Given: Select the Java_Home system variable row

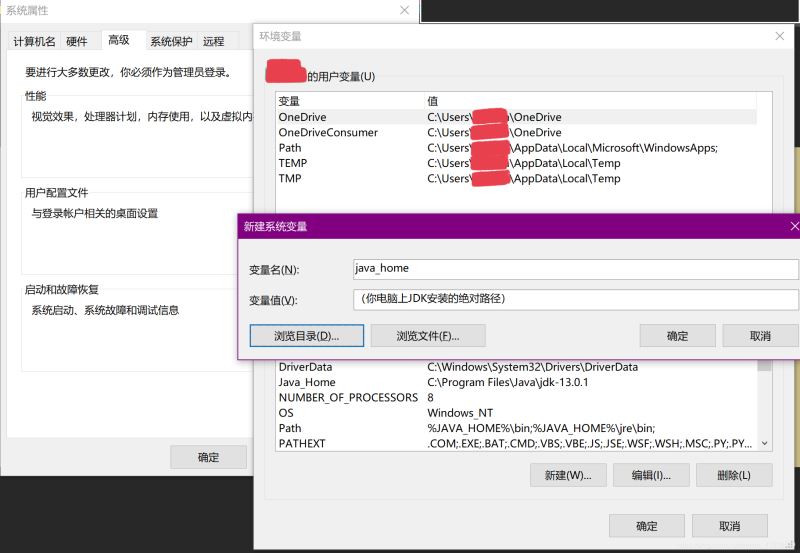Looking at the screenshot, I should 516,382.
